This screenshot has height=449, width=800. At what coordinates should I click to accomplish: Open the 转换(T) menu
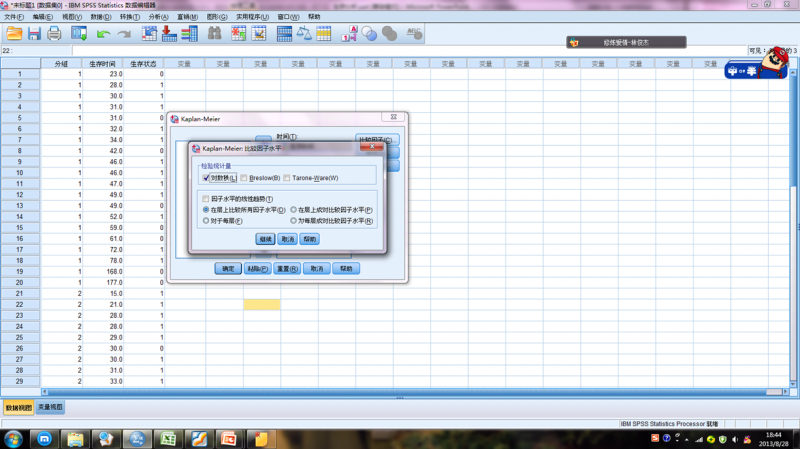130,17
